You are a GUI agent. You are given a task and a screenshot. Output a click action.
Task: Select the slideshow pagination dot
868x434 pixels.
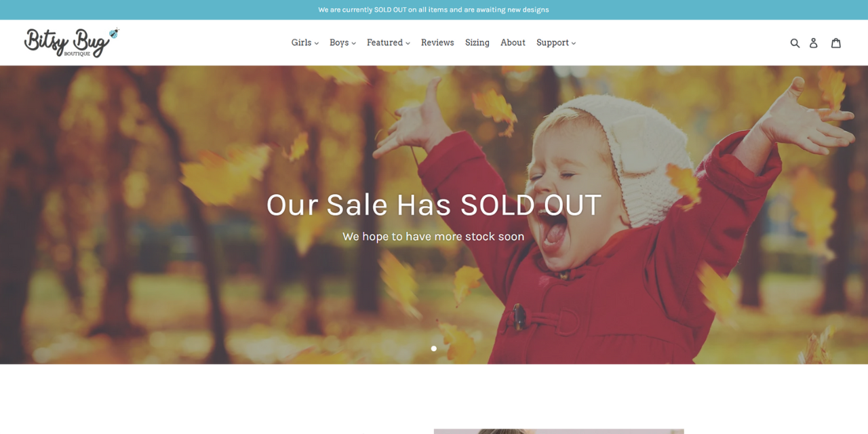click(x=434, y=349)
